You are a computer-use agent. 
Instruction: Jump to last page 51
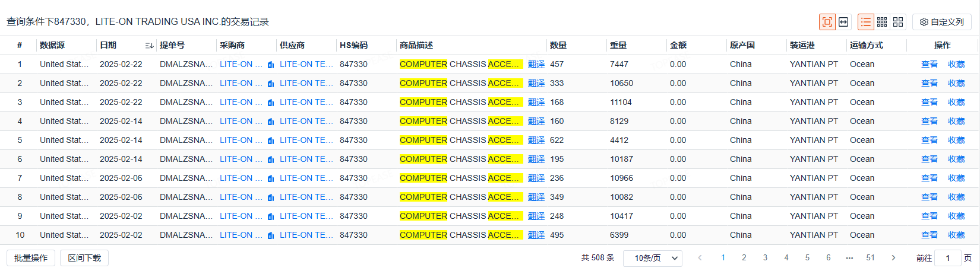click(x=871, y=258)
